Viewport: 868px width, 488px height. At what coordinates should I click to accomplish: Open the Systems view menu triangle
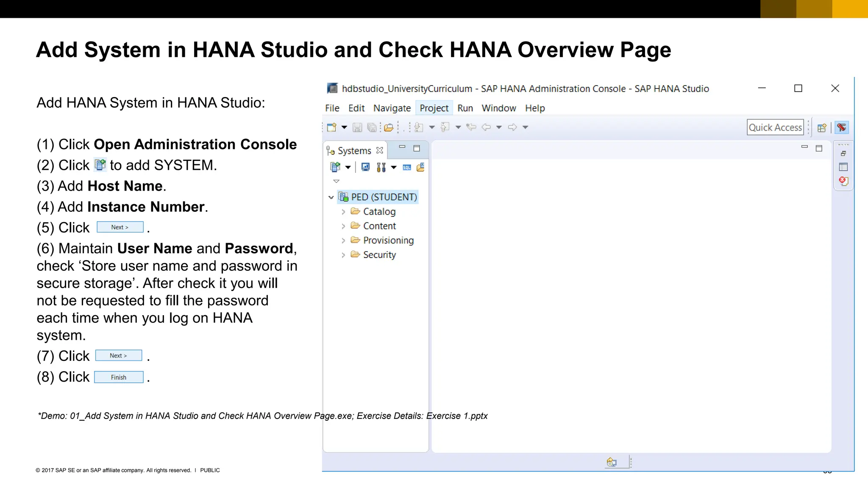337,181
